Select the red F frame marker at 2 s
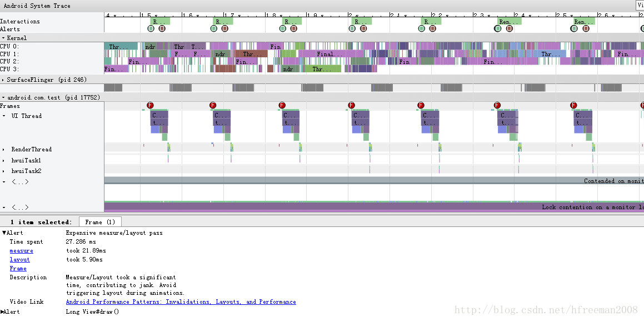Screen dimensions: 644x321 click(x=351, y=106)
